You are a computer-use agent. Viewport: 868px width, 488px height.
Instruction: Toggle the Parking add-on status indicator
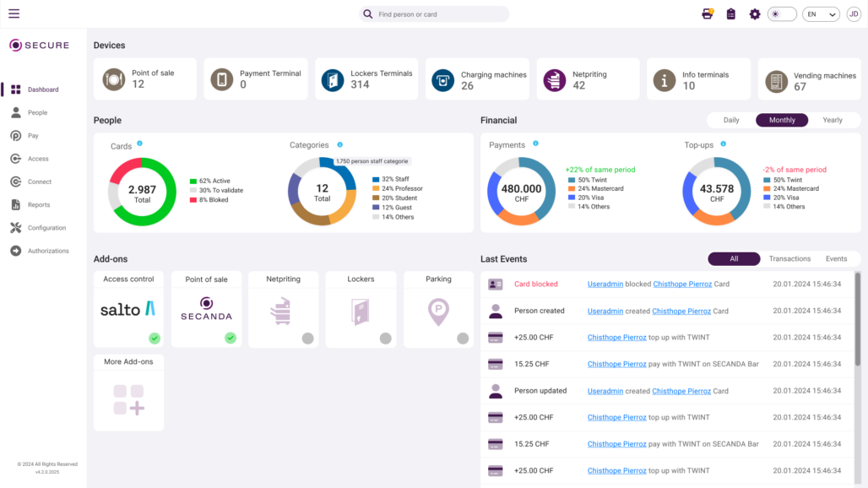point(463,339)
